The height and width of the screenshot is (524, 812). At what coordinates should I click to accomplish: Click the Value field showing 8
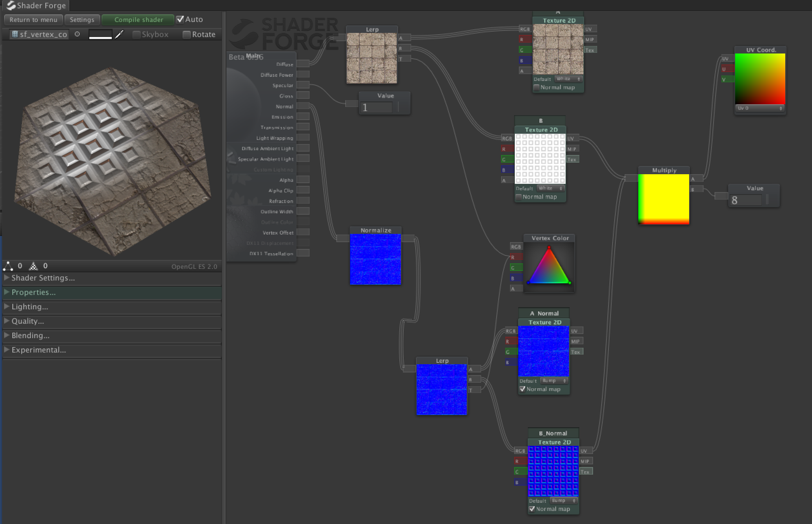tap(745, 200)
